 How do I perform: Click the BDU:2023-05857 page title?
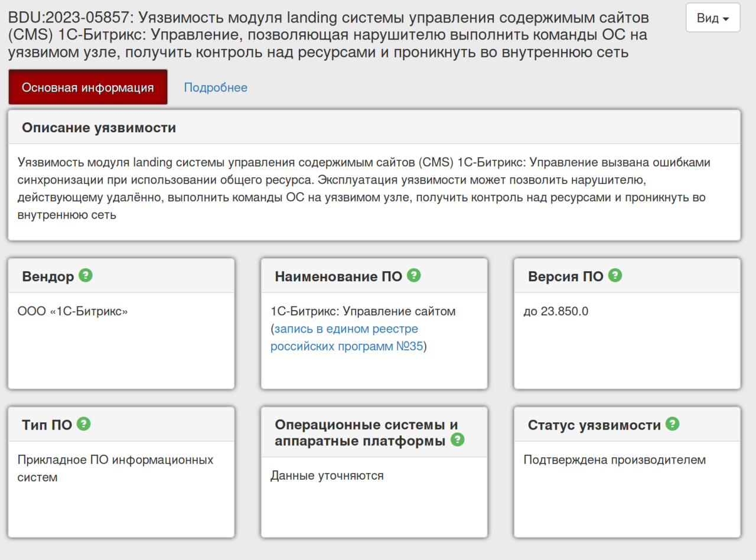coord(328,35)
